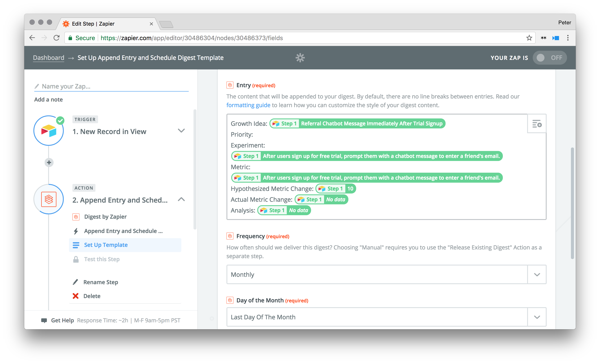The image size is (600, 364).
Task: Add a step with the plus button
Action: 49,162
